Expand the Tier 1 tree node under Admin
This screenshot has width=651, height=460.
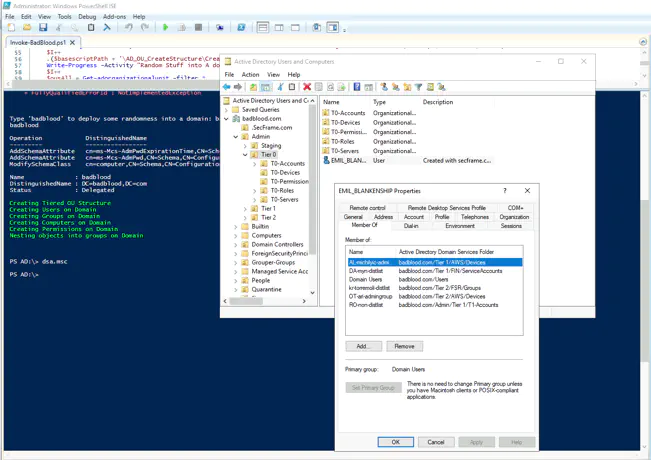[x=245, y=209]
